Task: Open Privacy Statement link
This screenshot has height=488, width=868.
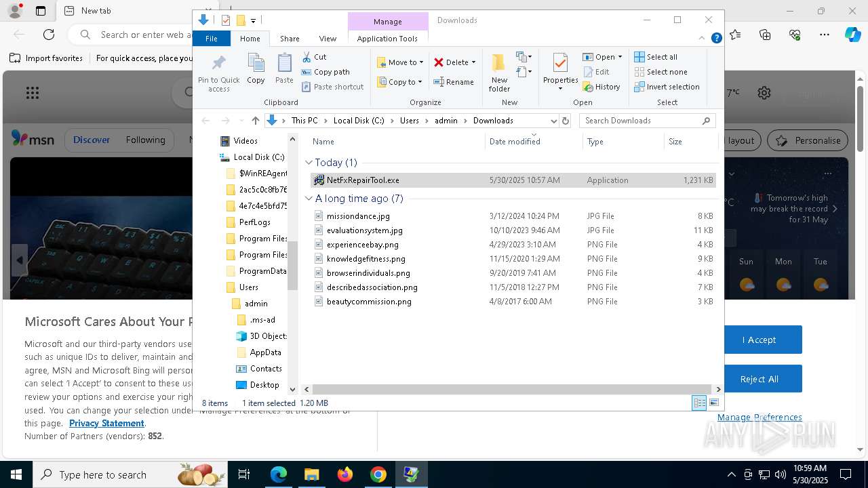Action: (x=106, y=423)
